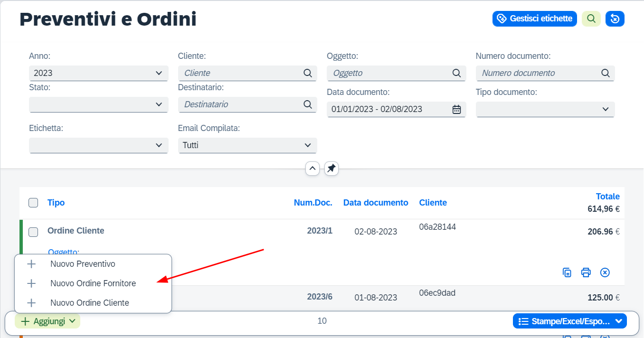Click the green search icon in header
This screenshot has width=644, height=338.
(591, 19)
